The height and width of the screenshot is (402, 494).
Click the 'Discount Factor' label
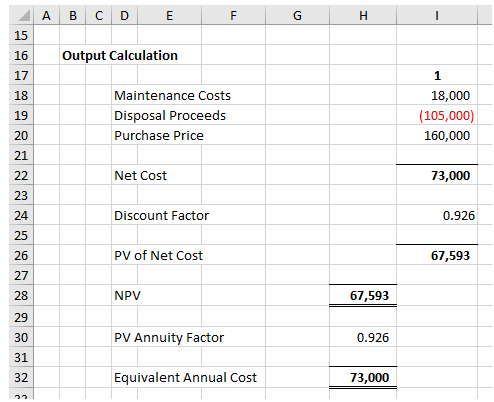tap(161, 215)
